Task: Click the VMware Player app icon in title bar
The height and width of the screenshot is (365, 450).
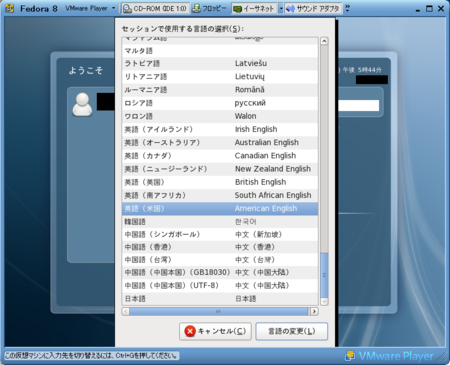Action: click(10, 8)
